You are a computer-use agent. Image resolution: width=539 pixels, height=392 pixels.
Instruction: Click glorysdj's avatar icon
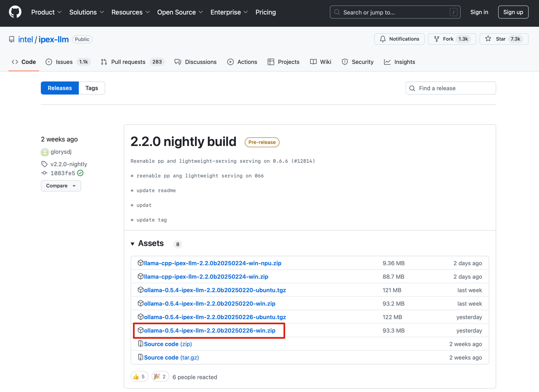45,152
